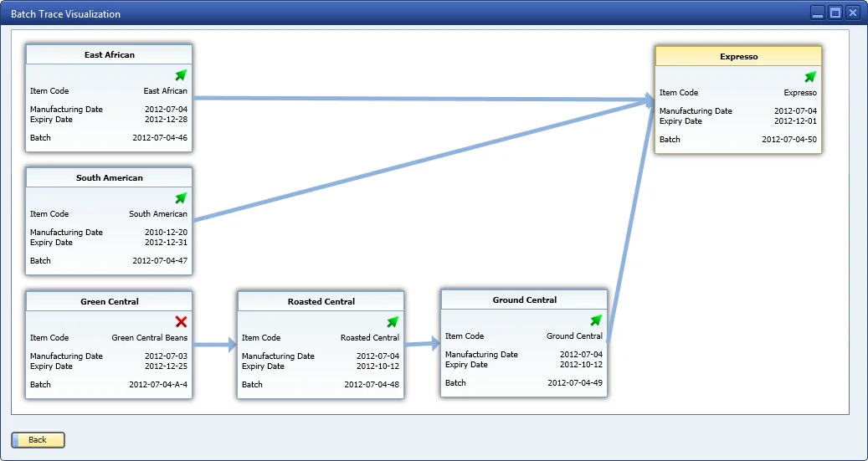This screenshot has height=461, width=868.
Task: Click Item Code value Ground Central
Action: coord(574,336)
